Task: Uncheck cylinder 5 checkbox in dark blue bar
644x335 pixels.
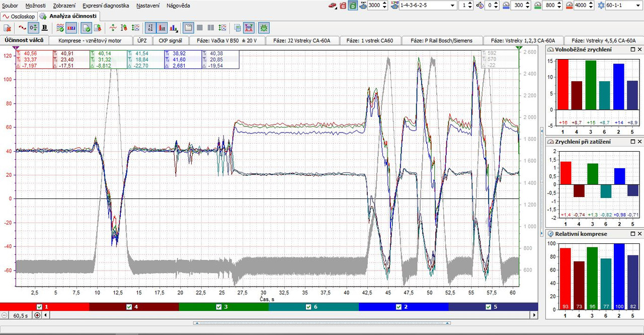Action: (x=488, y=307)
